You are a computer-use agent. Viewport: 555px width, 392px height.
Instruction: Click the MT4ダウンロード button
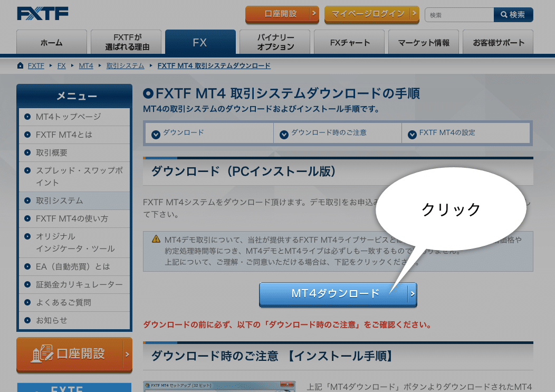(338, 294)
